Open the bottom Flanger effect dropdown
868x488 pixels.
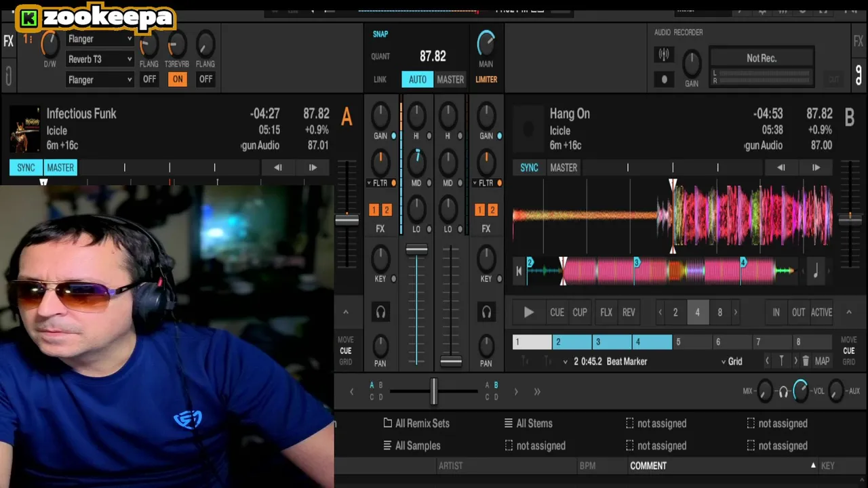click(x=100, y=79)
